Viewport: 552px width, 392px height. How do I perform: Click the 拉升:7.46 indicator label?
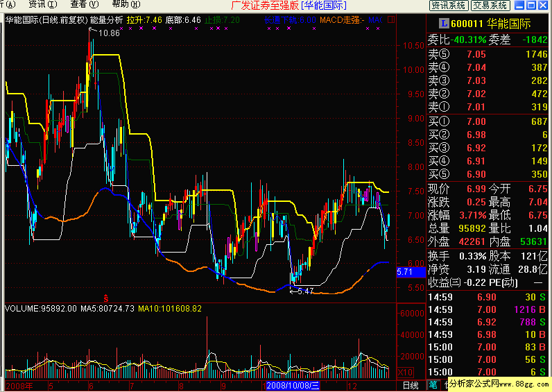(x=144, y=20)
